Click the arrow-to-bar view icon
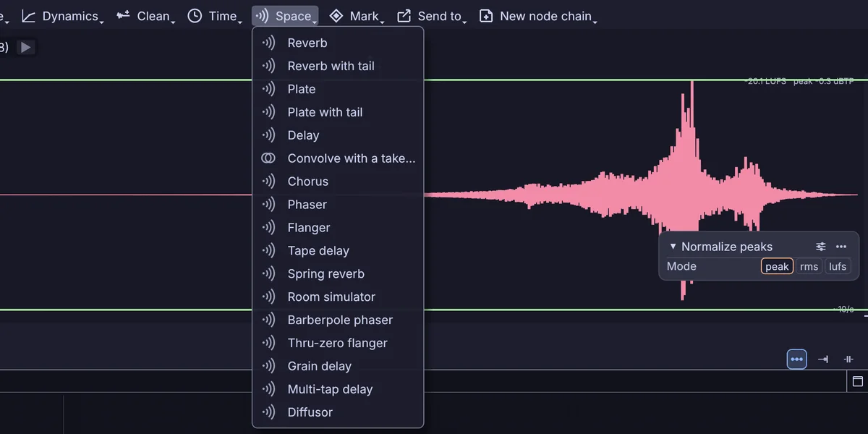The height and width of the screenshot is (434, 868). tap(823, 359)
